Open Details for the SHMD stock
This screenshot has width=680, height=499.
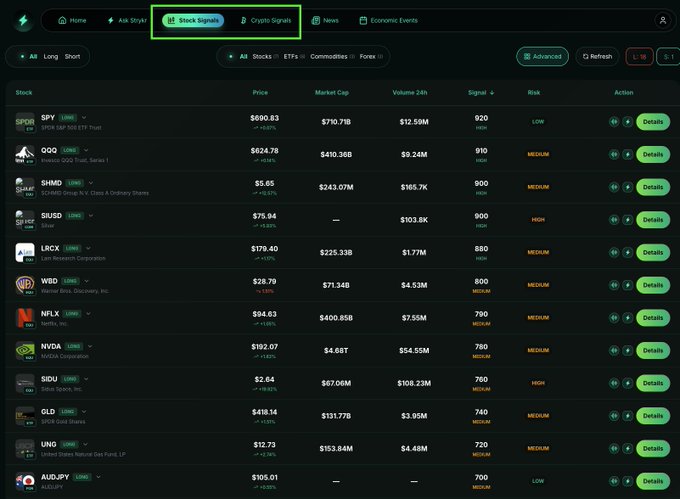(652, 187)
